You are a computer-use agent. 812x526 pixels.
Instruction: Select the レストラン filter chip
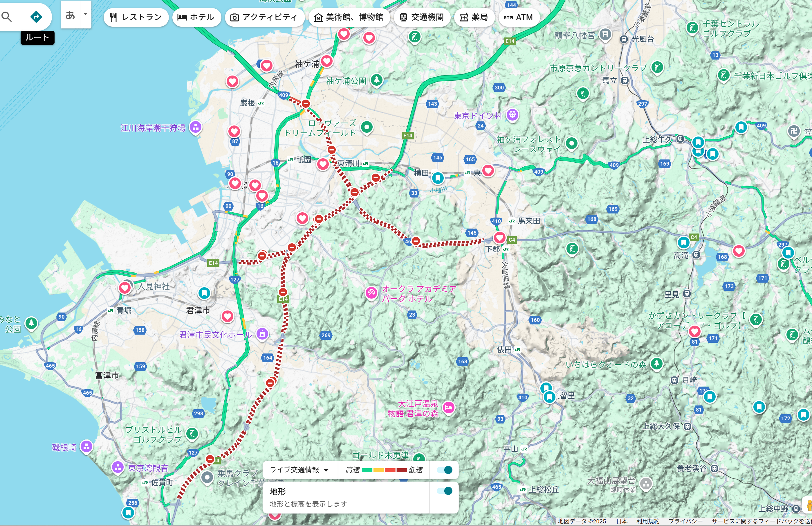136,17
